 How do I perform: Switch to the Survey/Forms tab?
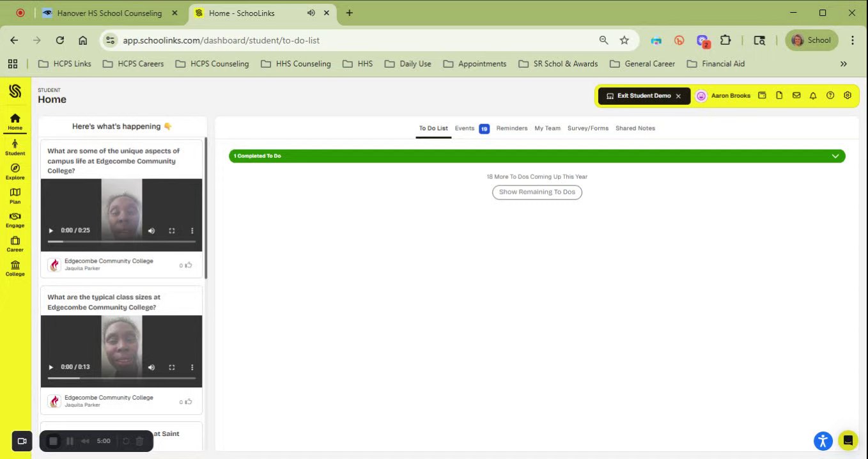click(588, 128)
